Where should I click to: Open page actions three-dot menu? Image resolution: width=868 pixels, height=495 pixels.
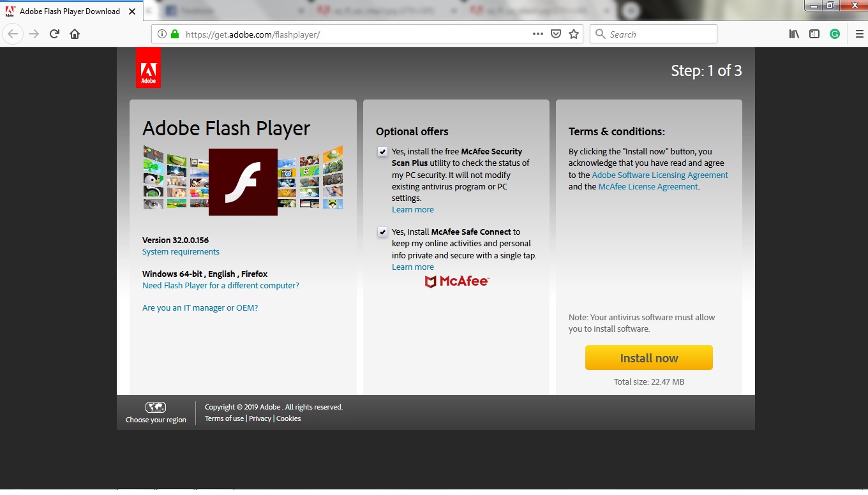coord(538,34)
